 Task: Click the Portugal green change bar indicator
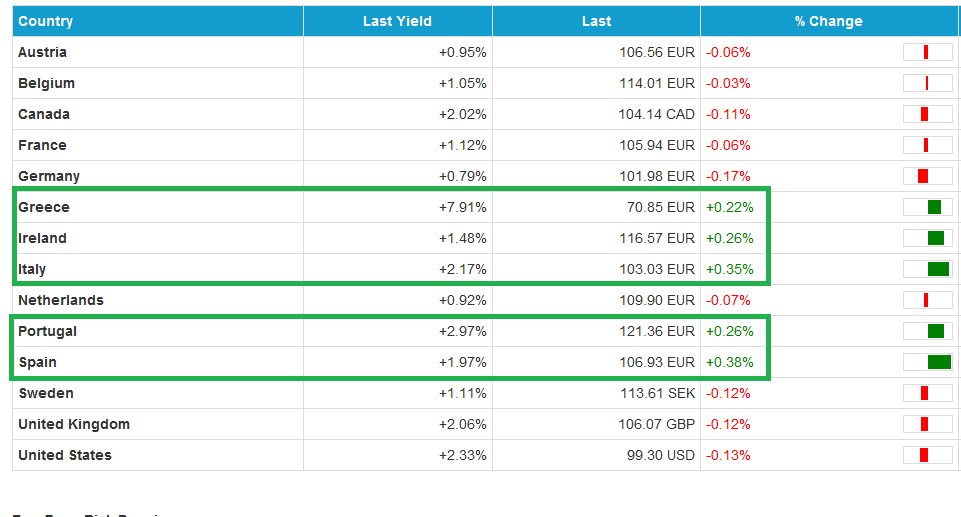935,331
